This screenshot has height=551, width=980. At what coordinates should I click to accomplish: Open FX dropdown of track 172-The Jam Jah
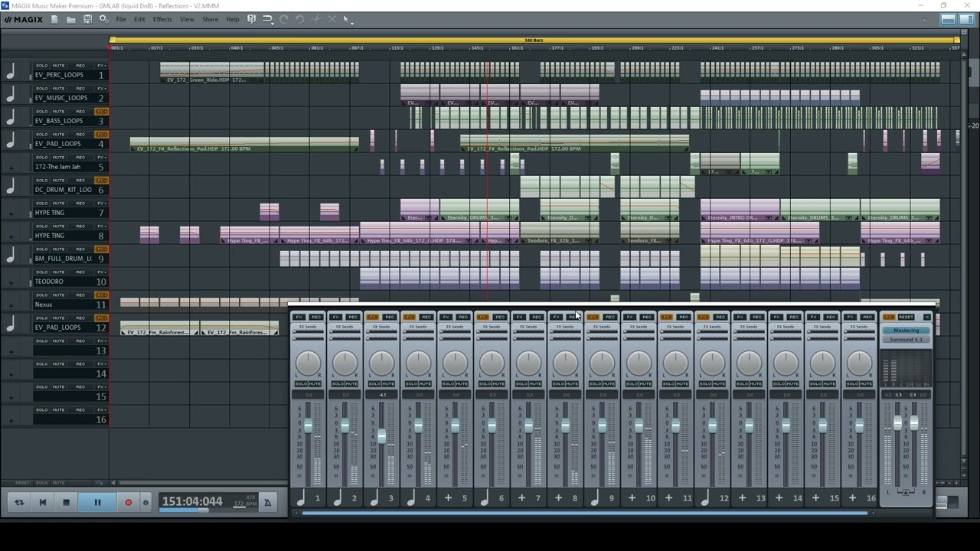coord(101,158)
